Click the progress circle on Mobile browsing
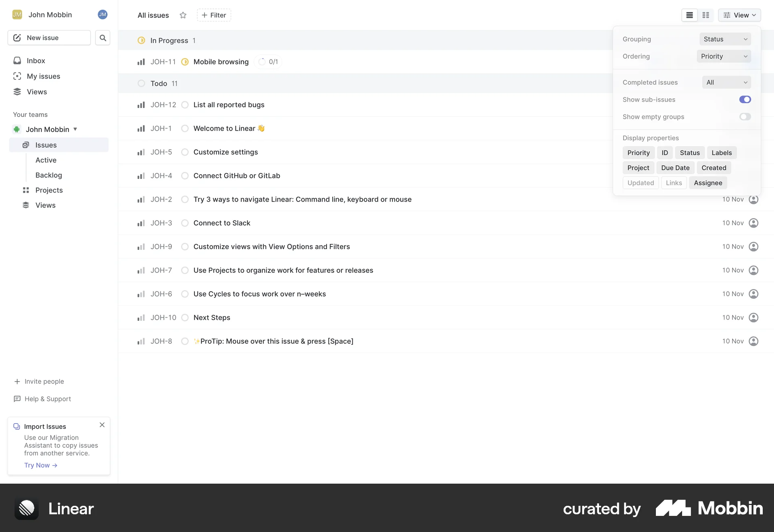Viewport: 774px width, 532px height. (262, 62)
